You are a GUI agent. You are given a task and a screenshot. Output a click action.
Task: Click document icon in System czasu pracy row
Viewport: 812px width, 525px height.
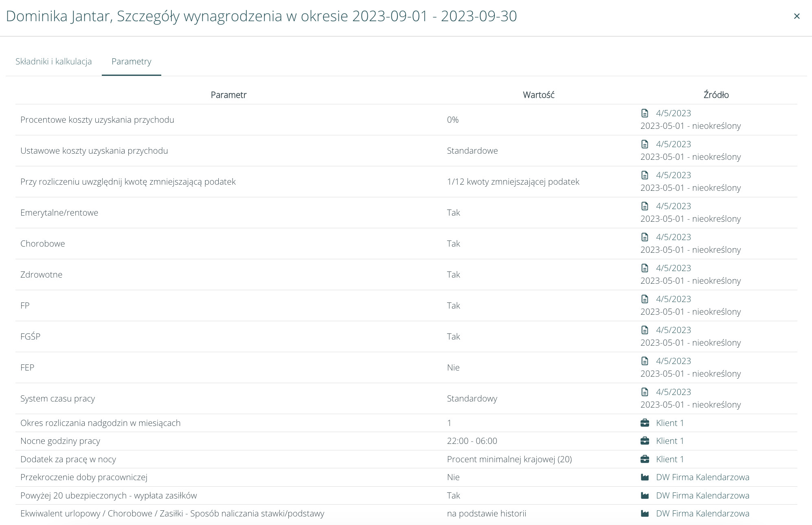(x=645, y=392)
